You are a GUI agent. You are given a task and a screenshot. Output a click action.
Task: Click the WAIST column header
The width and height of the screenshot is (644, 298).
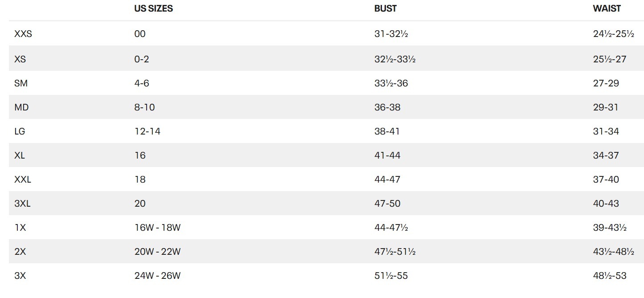607,8
